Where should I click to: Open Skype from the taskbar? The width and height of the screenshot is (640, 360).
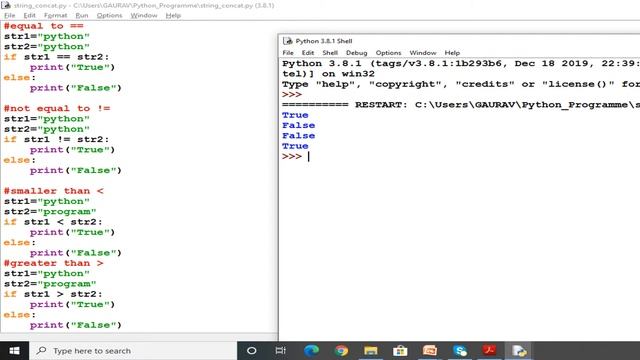click(x=460, y=351)
